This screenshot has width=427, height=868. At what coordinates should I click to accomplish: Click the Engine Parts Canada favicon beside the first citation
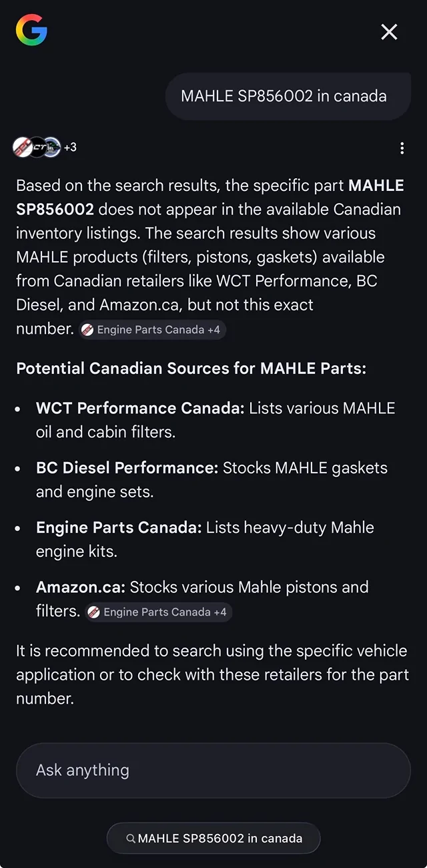tap(87, 329)
